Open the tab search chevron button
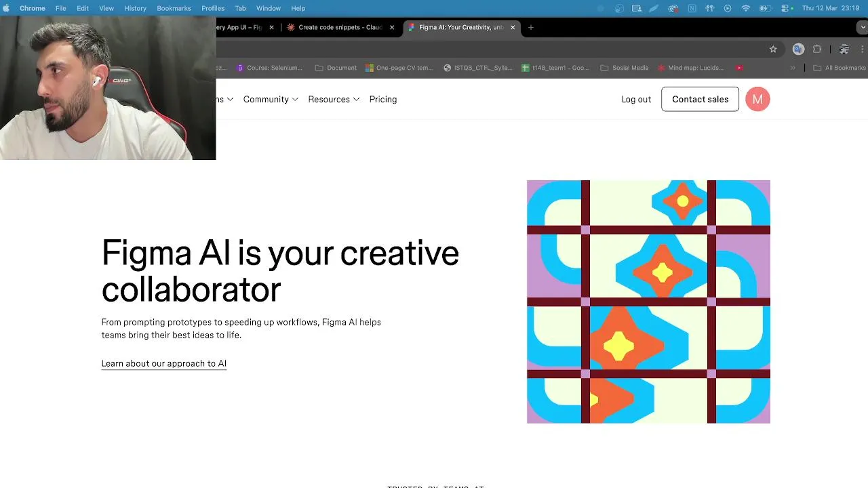Viewport: 868px width, 488px height. [862, 27]
